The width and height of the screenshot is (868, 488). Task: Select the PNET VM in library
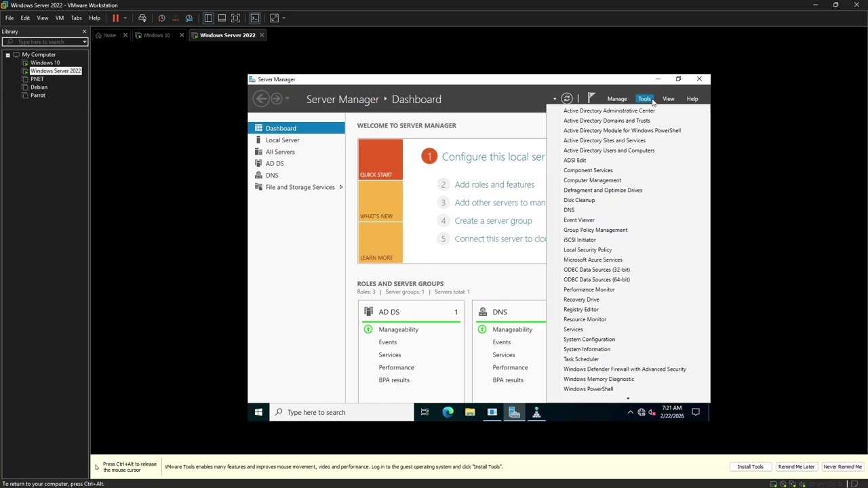point(37,79)
